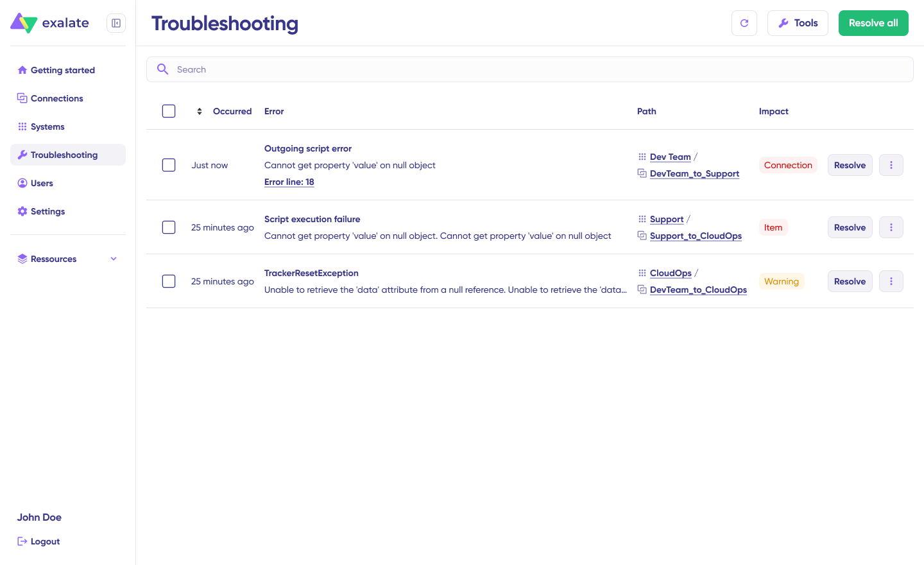Open the Support system link
This screenshot has height=565, width=924.
(667, 219)
